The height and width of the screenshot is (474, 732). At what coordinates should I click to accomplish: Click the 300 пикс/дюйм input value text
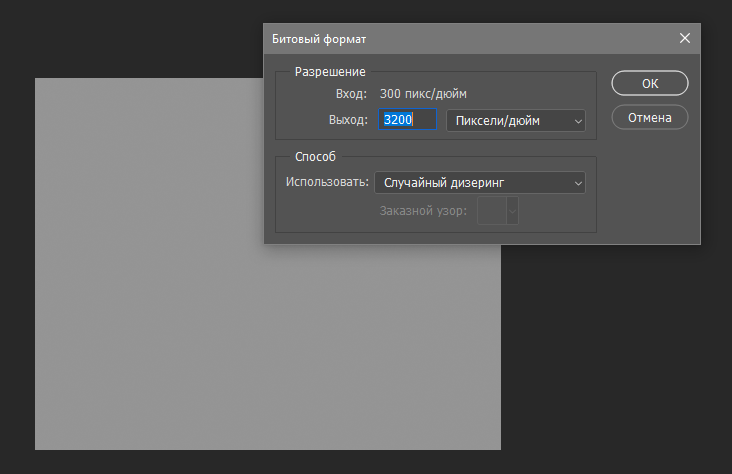(x=424, y=94)
